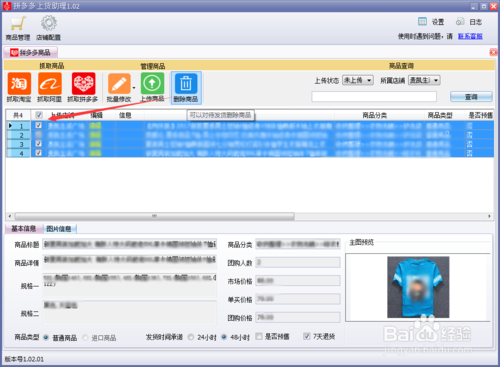Click the 删除商品 trash icon
The height and width of the screenshot is (367, 500).
coord(186,83)
